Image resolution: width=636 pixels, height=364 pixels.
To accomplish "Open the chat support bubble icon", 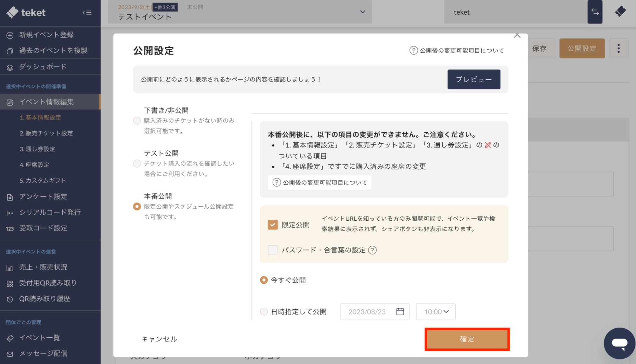I will coord(619,343).
